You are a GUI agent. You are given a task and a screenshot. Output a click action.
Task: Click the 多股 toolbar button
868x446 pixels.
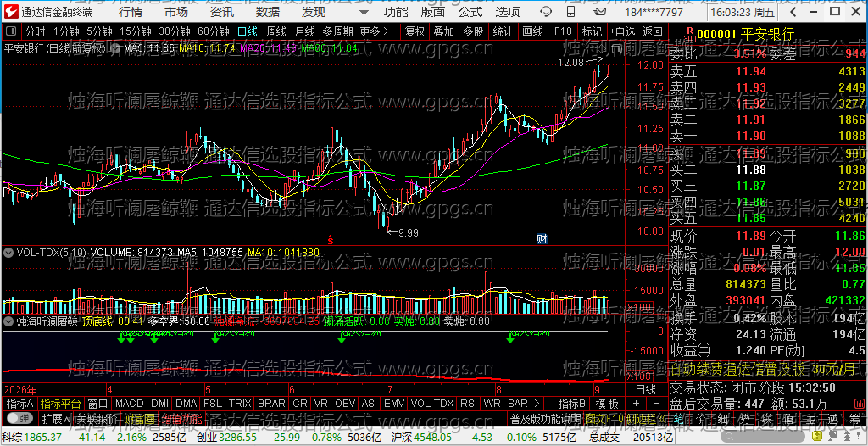pyautogui.click(x=473, y=31)
